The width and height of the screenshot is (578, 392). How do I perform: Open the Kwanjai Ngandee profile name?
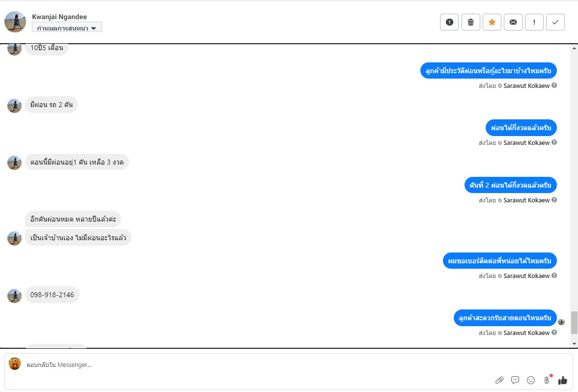click(x=59, y=17)
